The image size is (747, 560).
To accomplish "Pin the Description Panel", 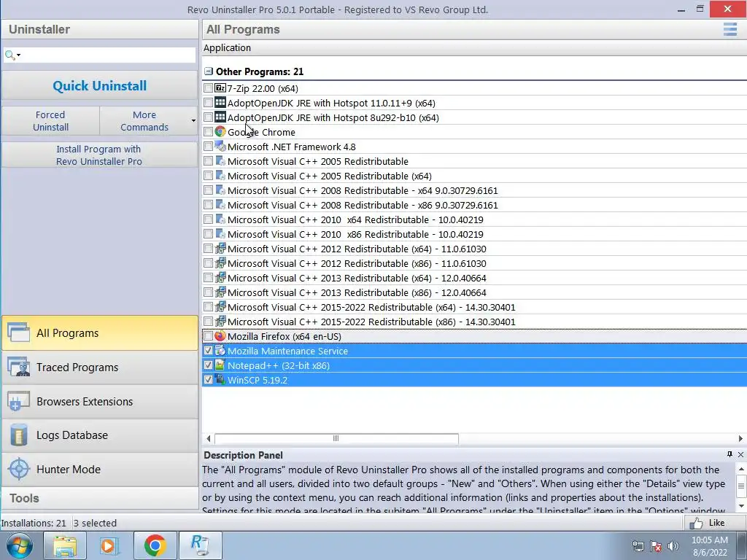I will 729,454.
